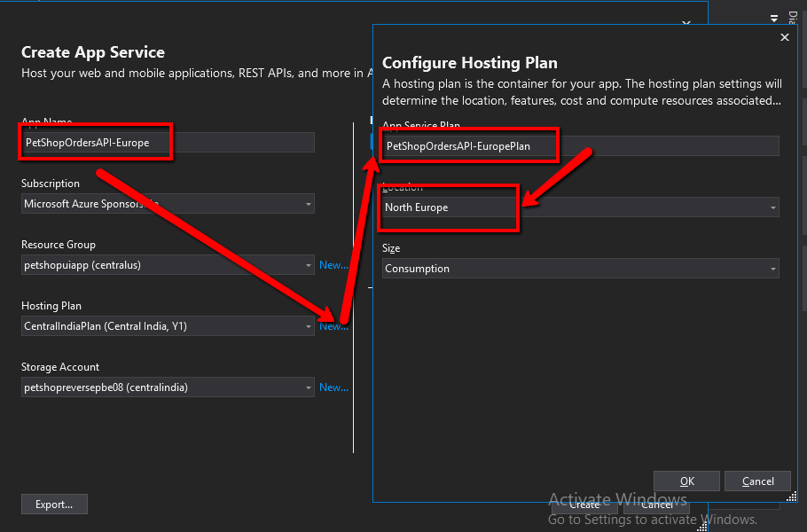This screenshot has width=807, height=532.
Task: Click the Create button in Create App Service
Action: point(584,506)
